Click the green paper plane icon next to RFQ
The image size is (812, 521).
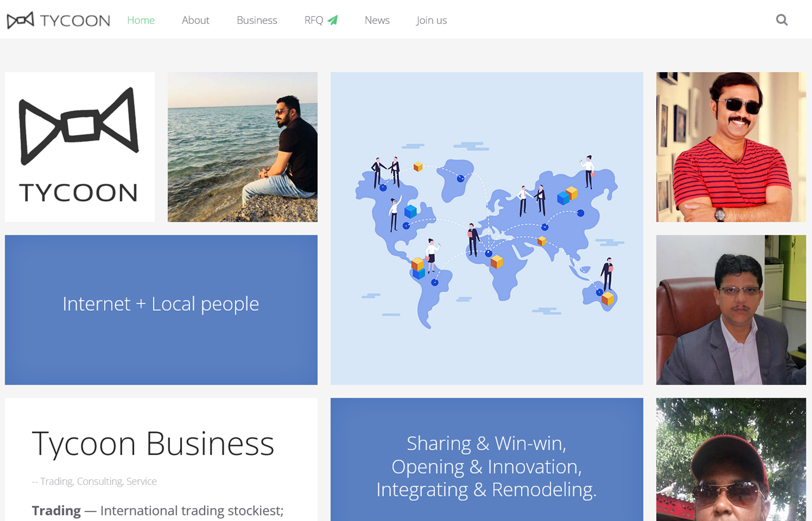tap(332, 20)
